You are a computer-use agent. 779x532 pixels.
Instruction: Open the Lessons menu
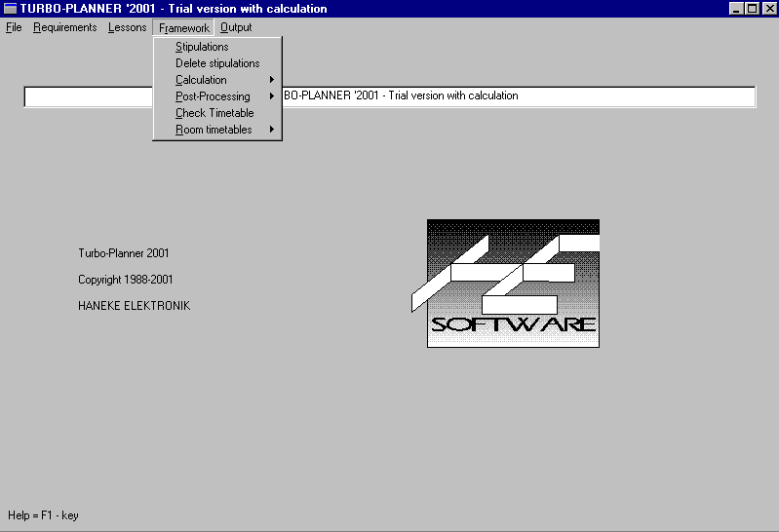coord(127,27)
